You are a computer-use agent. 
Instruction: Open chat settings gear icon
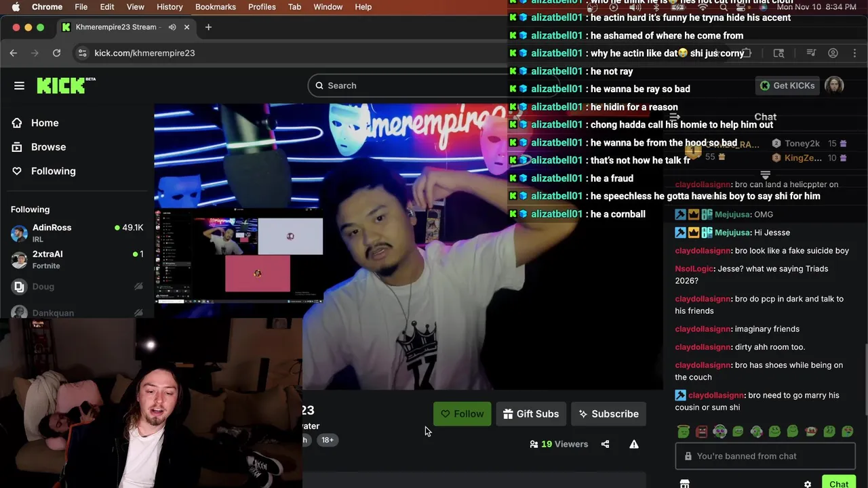(x=808, y=484)
